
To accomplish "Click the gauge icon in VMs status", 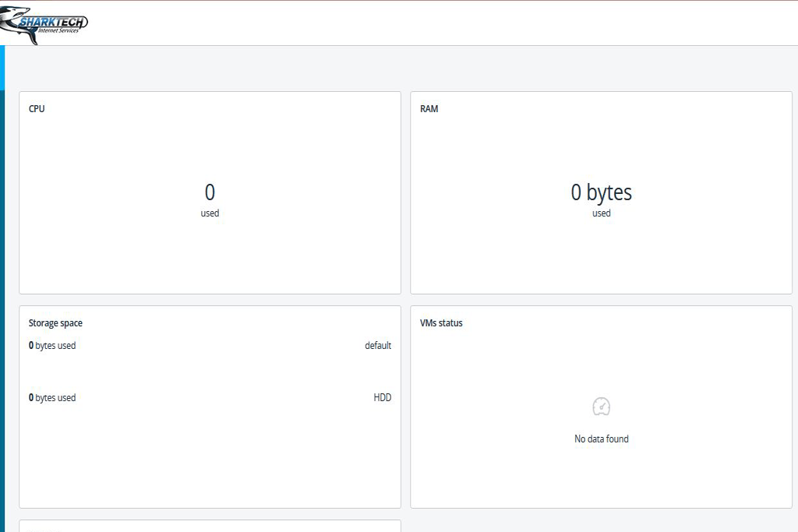I will (601, 406).
